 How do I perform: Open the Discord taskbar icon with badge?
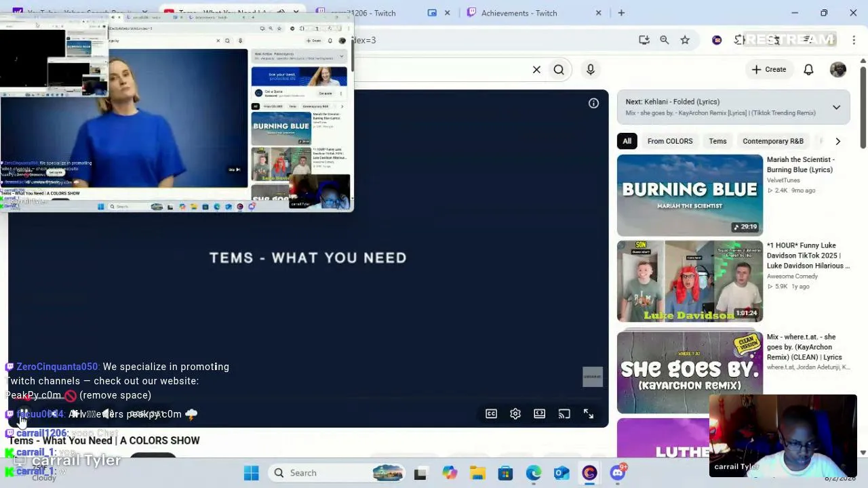(x=618, y=473)
